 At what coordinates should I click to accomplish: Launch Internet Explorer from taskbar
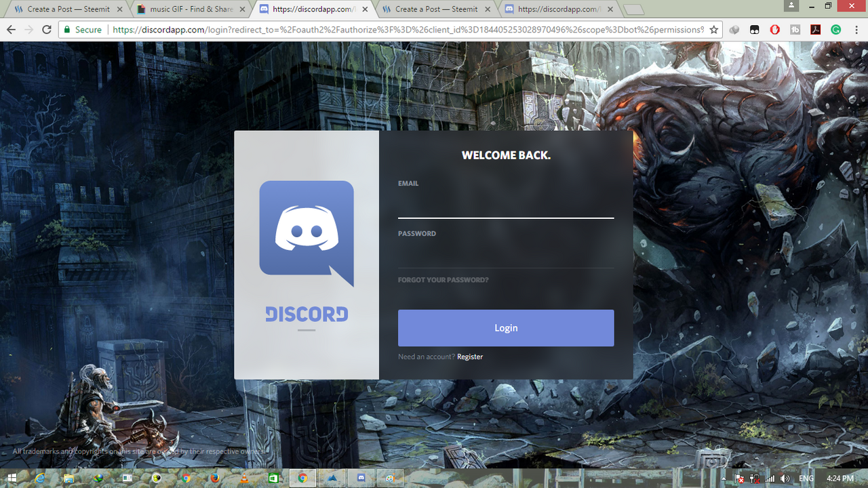click(40, 478)
